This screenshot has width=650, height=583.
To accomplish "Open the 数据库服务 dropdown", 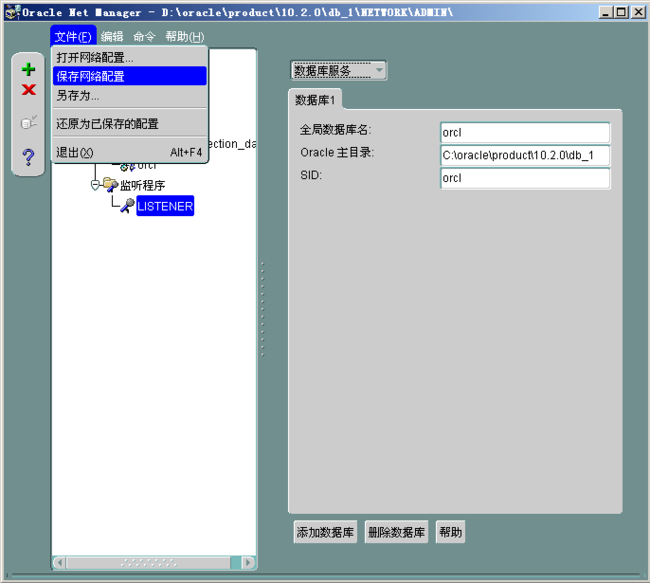I will click(x=339, y=70).
